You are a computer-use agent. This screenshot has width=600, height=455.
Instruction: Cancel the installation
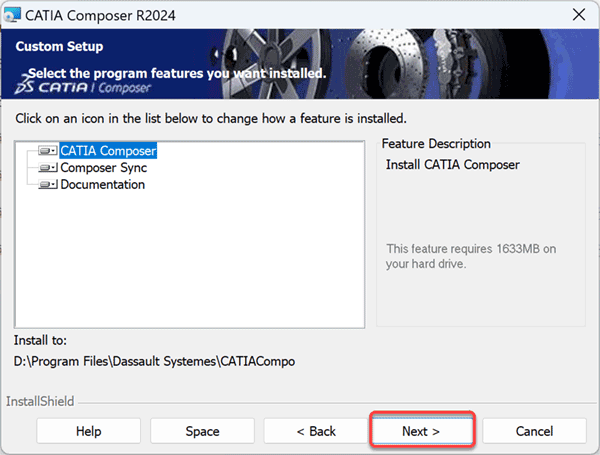[534, 431]
